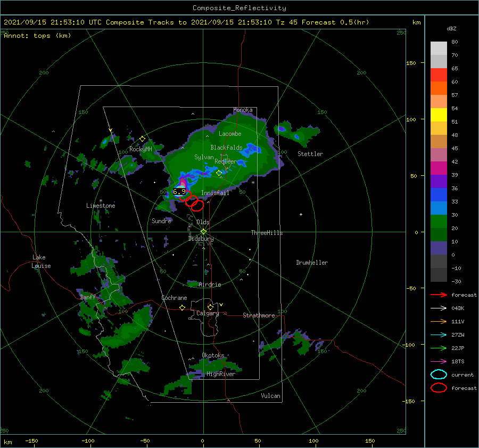Click the bright yellow swatch above 51

pos(439,115)
